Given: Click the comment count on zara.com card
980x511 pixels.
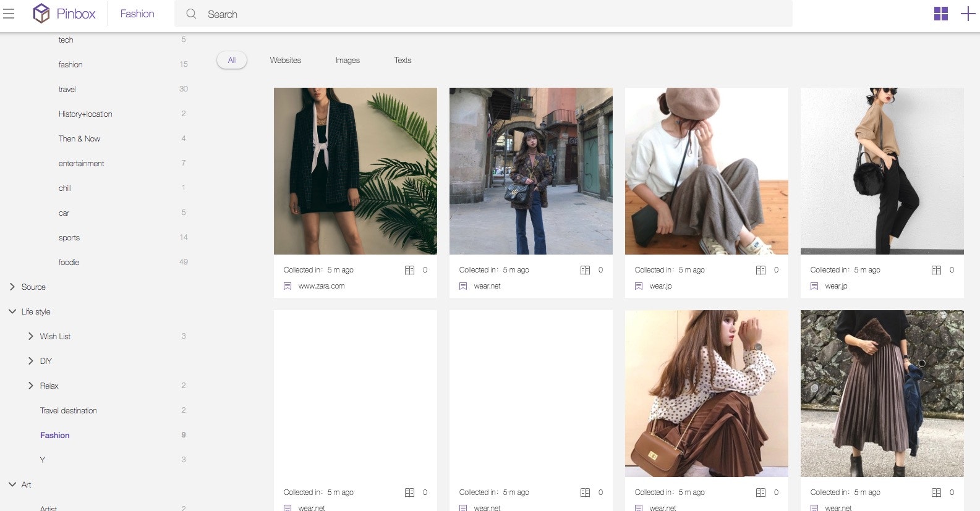Looking at the screenshot, I should 425,270.
